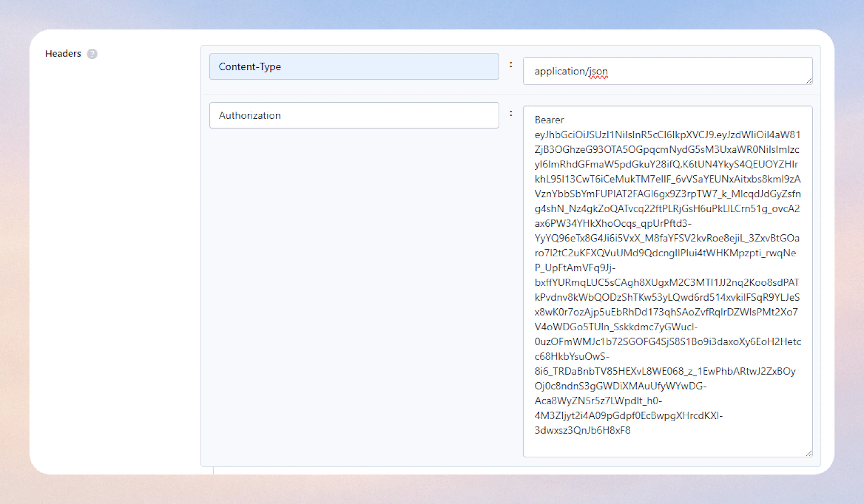Focus the Content-Type header name field

tap(353, 67)
